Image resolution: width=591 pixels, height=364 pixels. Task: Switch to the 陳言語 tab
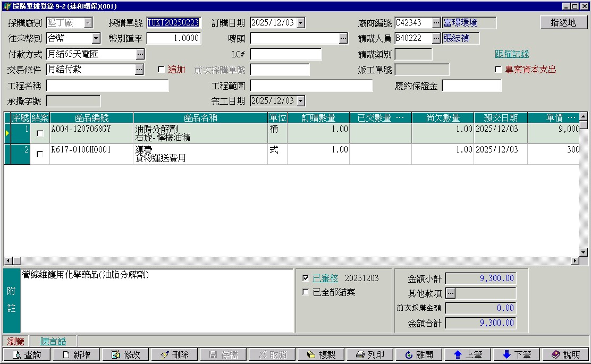coord(53,341)
